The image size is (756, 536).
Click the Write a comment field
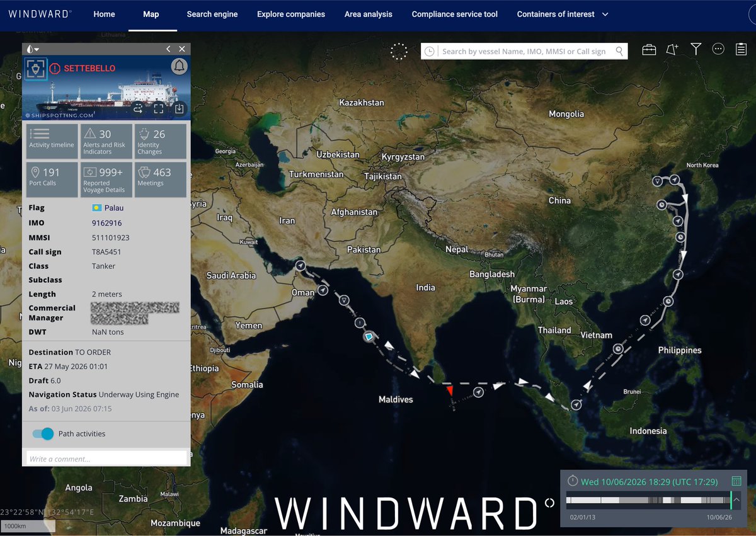(106, 458)
